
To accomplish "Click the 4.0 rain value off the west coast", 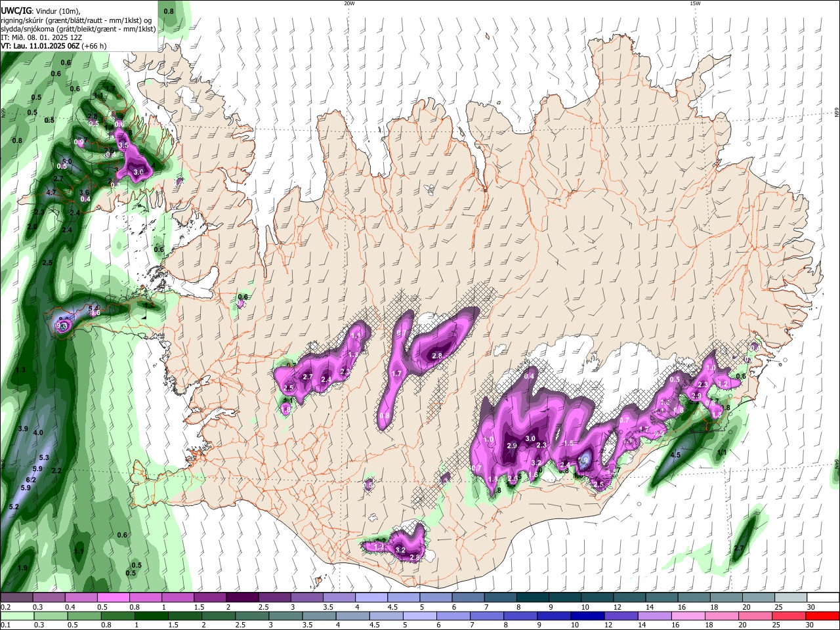I will pos(38,432).
